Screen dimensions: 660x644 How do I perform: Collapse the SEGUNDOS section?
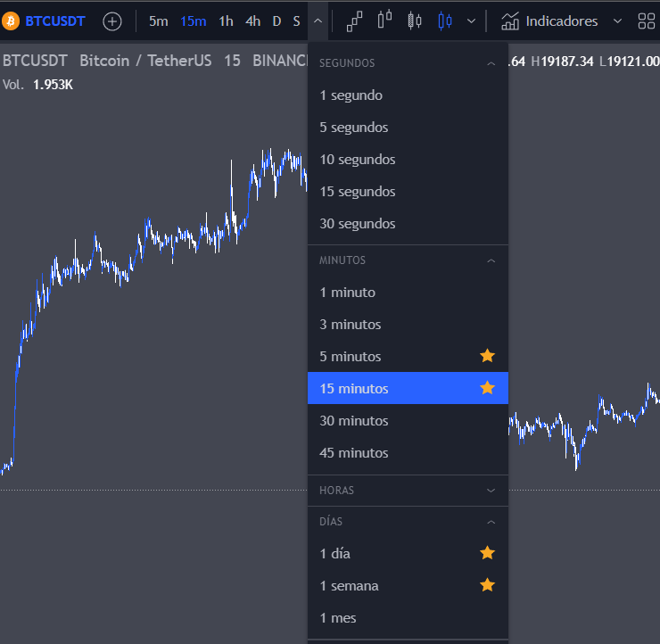click(408, 63)
